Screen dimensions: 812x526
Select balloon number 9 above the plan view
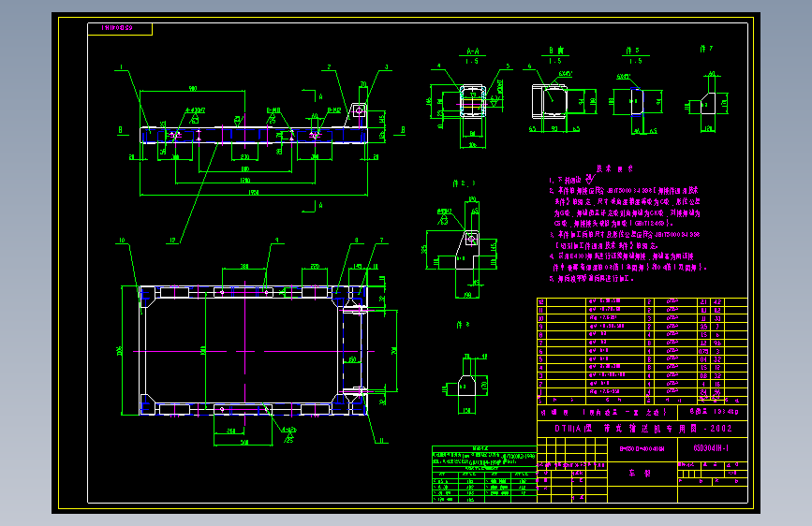click(x=277, y=241)
